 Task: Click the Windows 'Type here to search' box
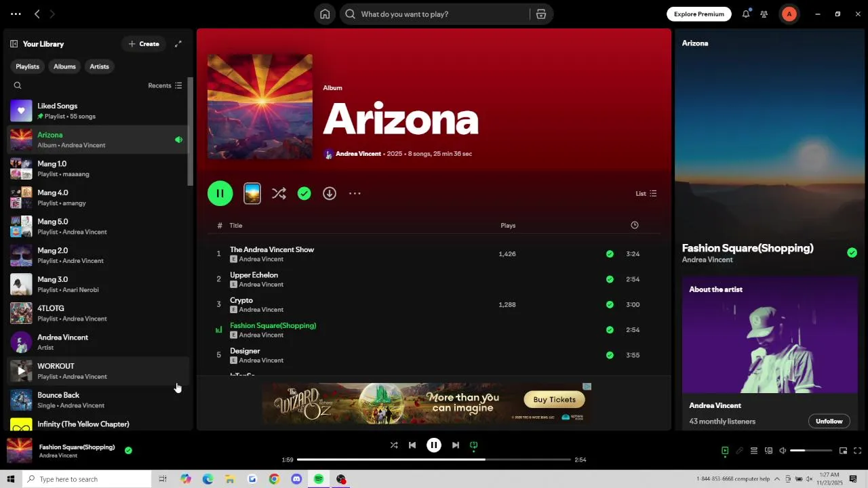[87, 479]
